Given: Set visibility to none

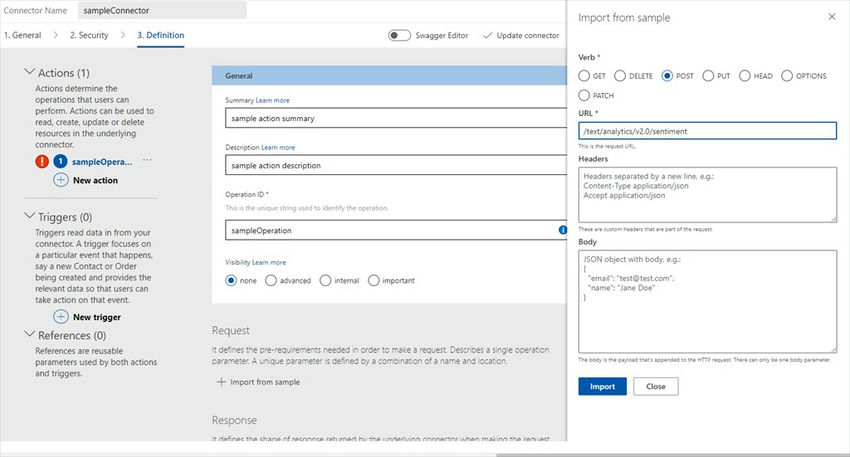Looking at the screenshot, I should click(x=231, y=280).
